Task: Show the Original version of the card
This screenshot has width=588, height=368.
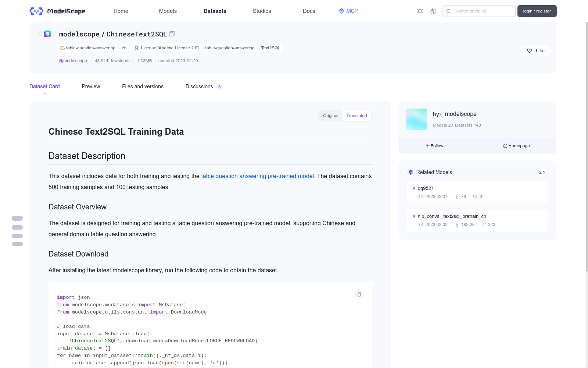Action: click(x=331, y=116)
